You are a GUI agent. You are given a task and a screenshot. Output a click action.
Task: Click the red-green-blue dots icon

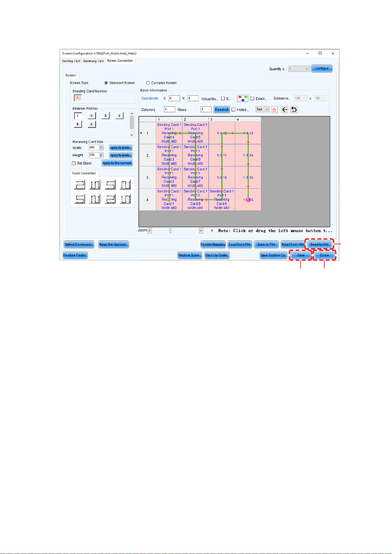pos(243,98)
